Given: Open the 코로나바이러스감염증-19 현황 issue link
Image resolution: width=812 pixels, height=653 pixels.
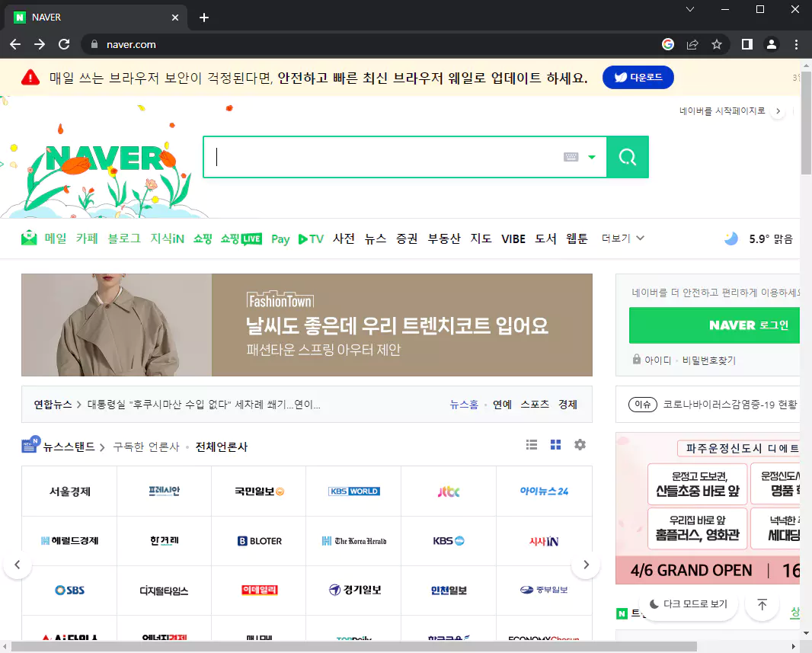Looking at the screenshot, I should [x=730, y=405].
